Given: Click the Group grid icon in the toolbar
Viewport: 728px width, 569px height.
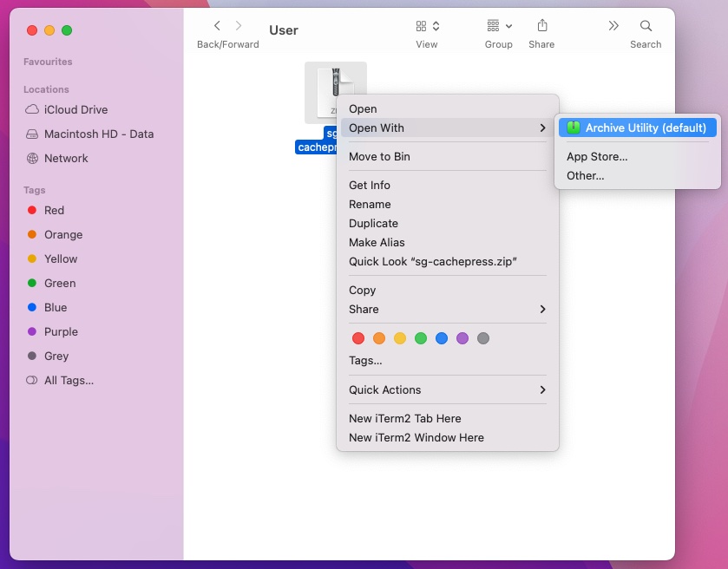Looking at the screenshot, I should [x=493, y=25].
